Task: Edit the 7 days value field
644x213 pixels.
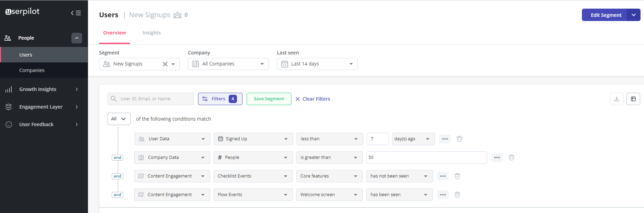Action: (x=377, y=139)
